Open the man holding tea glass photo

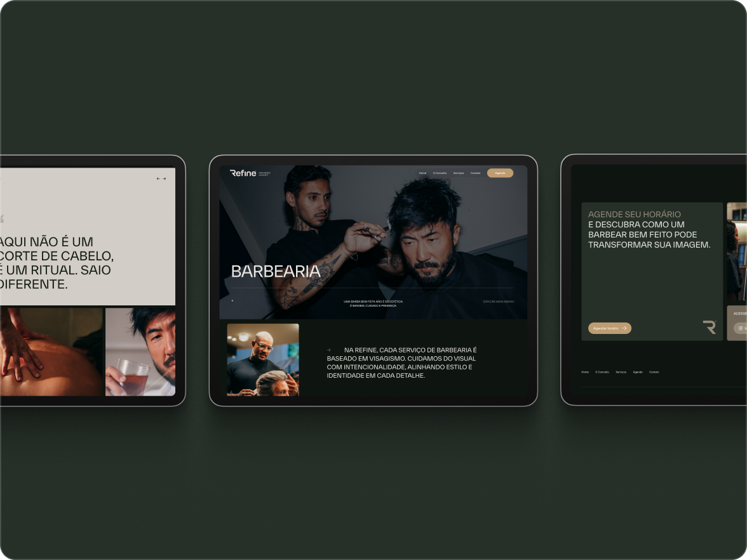tap(140, 352)
